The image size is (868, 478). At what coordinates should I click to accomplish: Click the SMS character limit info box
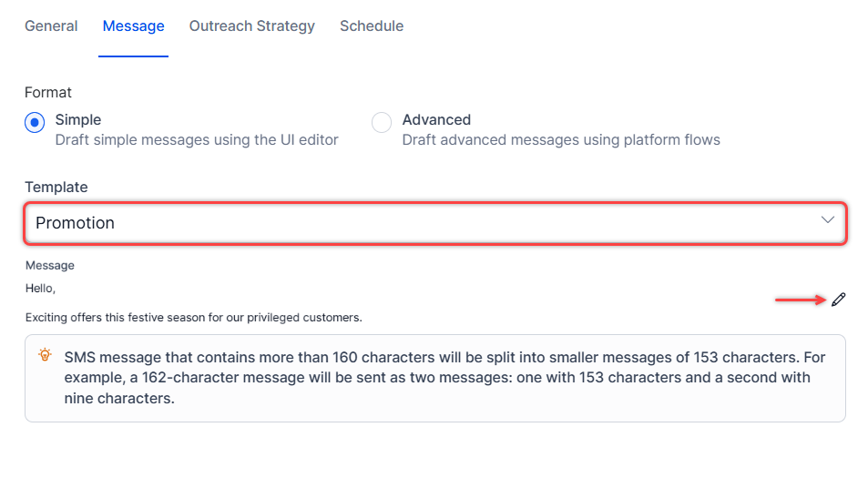pos(435,378)
